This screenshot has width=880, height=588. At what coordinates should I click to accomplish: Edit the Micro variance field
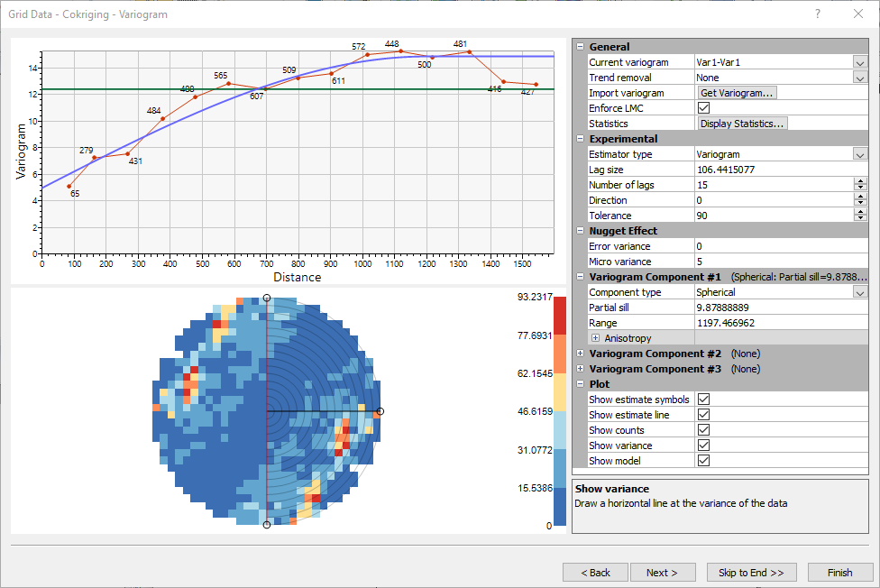[781, 262]
